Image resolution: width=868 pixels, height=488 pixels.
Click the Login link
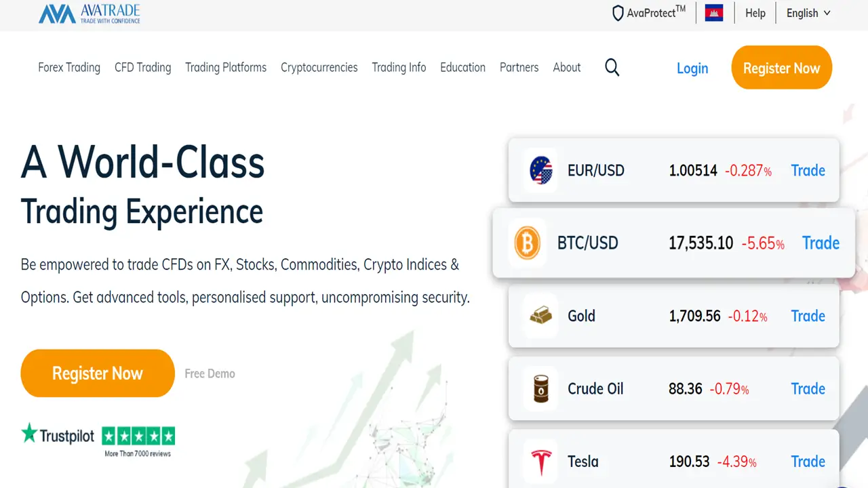(692, 68)
